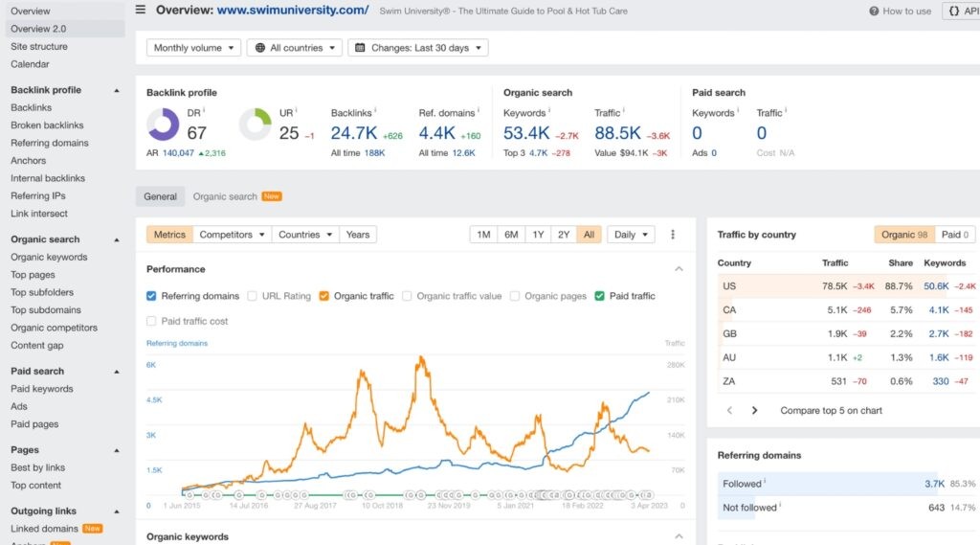This screenshot has height=545, width=980.
Task: Click the calendar icon in Changes filter
Action: [x=360, y=48]
